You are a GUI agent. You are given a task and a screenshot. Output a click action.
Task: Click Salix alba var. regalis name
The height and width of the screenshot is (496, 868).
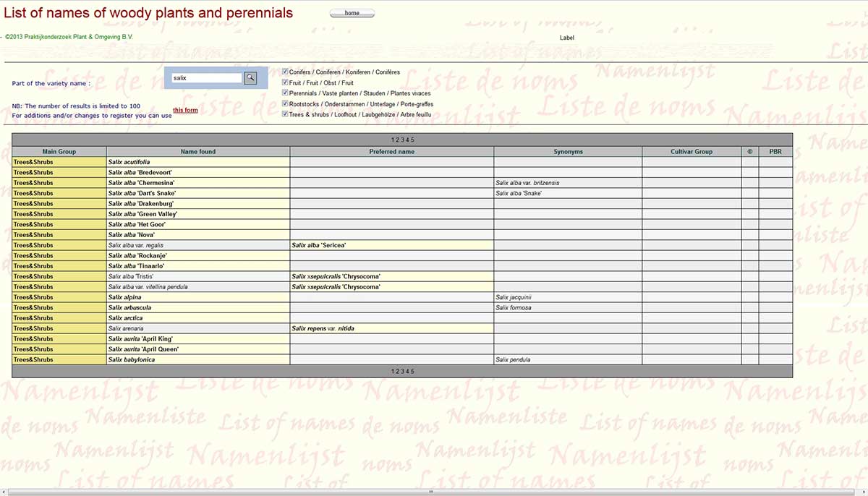136,245
